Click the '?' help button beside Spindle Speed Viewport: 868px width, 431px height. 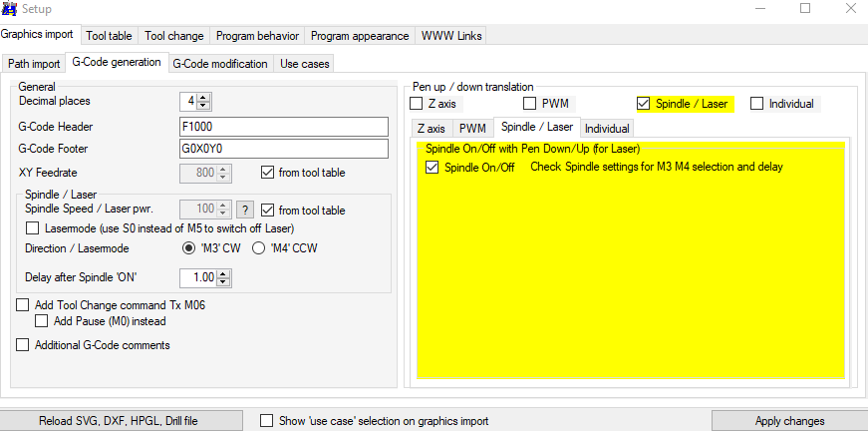click(244, 210)
